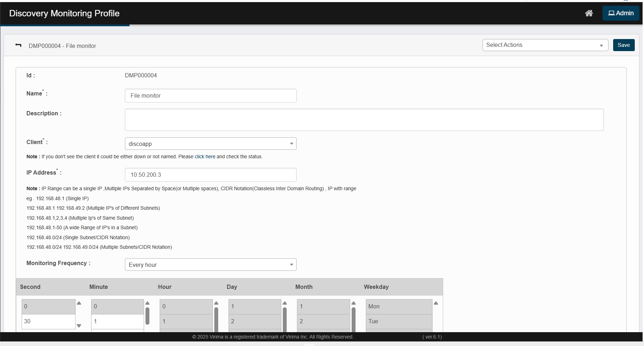Screen dimensions: 644x346
Task: Open the Admin user menu
Action: pos(621,13)
